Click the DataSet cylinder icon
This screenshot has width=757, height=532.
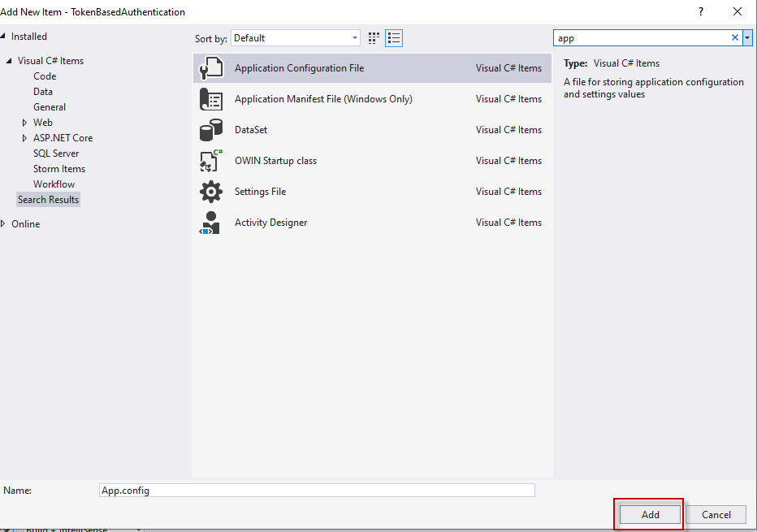pyautogui.click(x=211, y=130)
